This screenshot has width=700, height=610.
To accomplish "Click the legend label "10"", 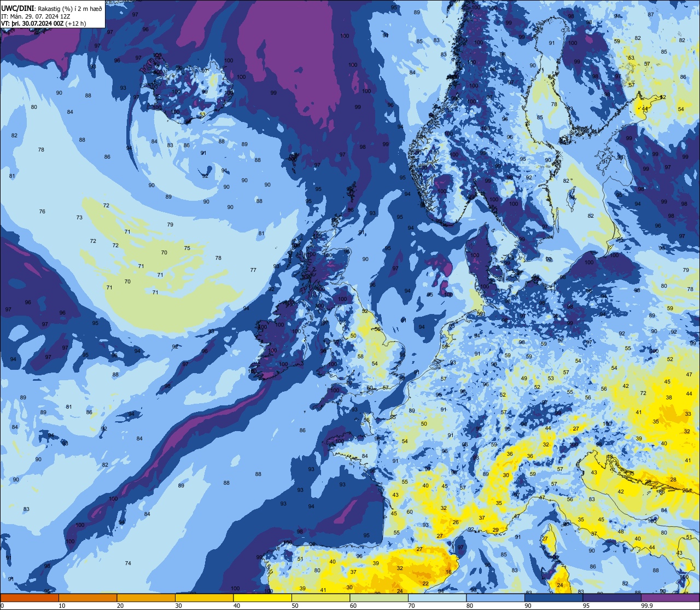I will (62, 605).
